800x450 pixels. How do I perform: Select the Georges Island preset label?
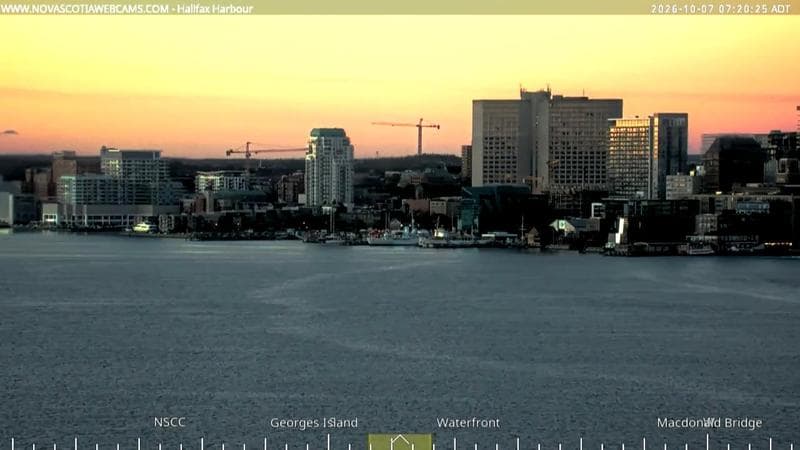coord(314,422)
